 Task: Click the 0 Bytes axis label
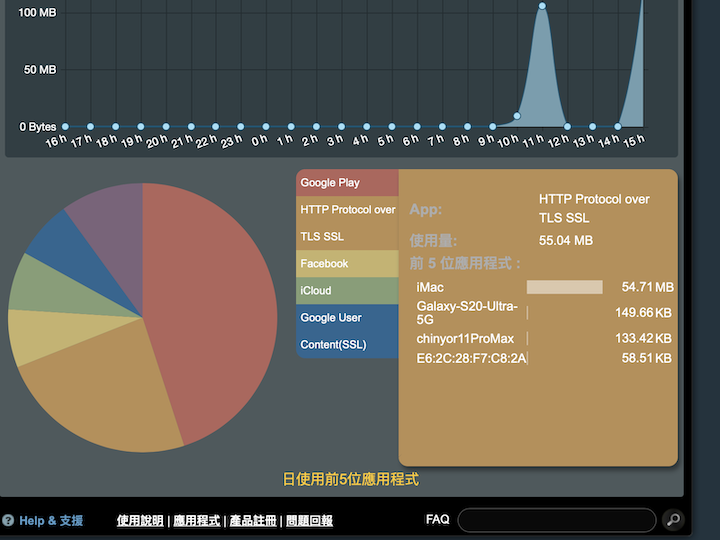[38, 127]
